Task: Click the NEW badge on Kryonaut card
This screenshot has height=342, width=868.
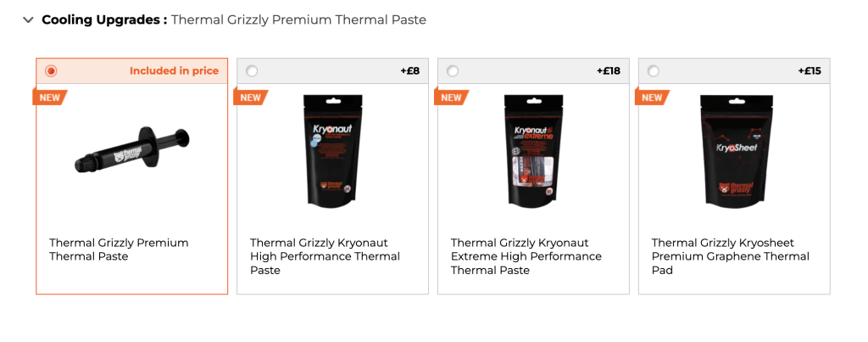Action: [250, 98]
